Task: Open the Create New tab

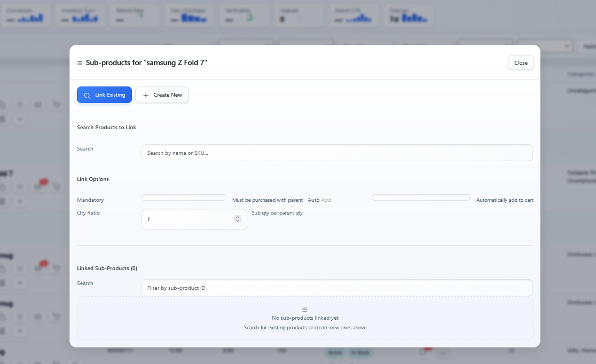Action: tap(162, 95)
